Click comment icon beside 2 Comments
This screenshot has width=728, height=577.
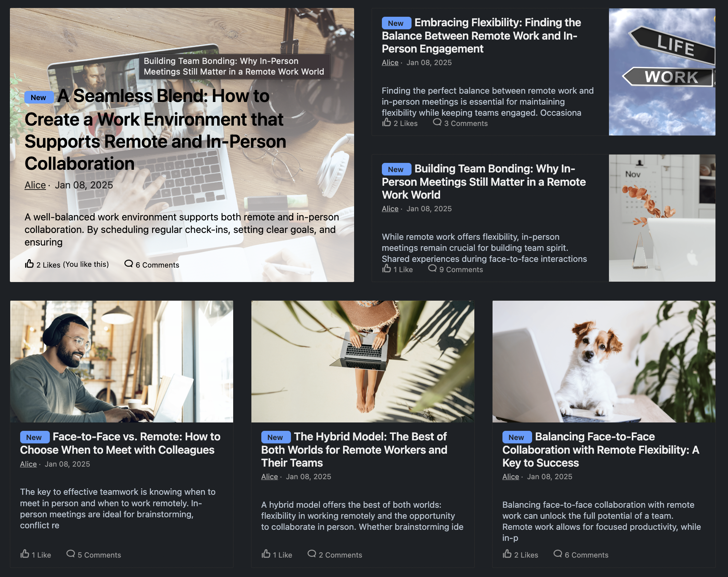pyautogui.click(x=312, y=554)
